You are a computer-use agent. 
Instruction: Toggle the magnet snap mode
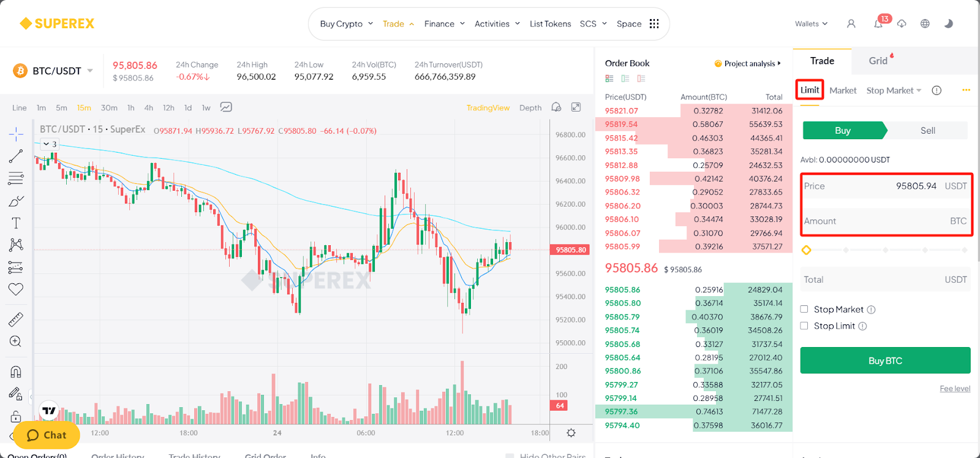(16, 372)
